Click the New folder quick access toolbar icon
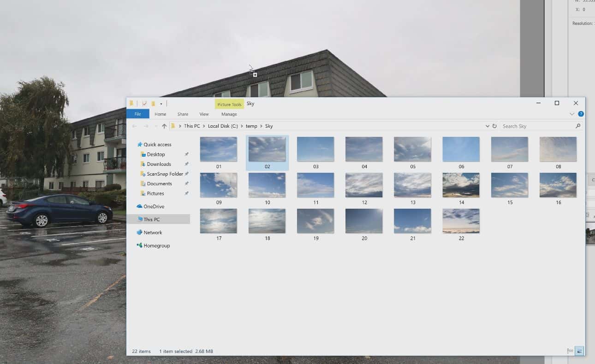595x364 pixels. point(153,104)
